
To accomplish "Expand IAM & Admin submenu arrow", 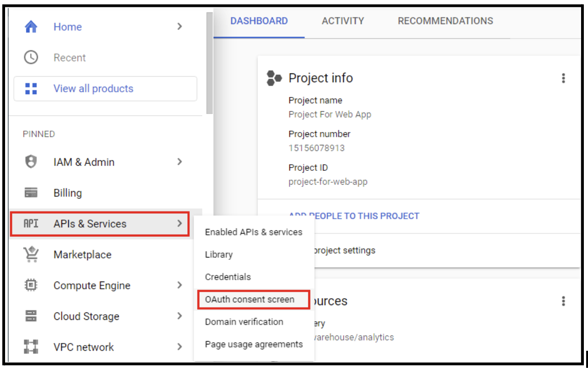I will point(180,162).
